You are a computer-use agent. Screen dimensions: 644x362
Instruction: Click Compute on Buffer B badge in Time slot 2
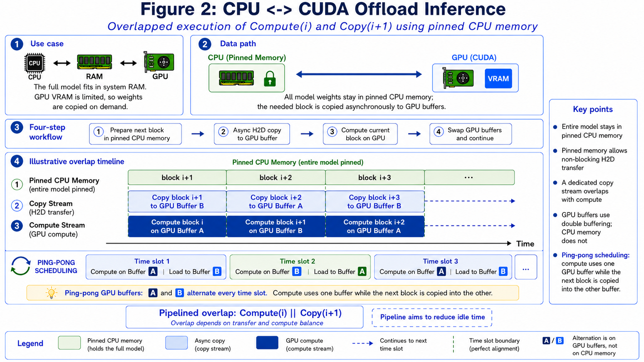coord(297,272)
